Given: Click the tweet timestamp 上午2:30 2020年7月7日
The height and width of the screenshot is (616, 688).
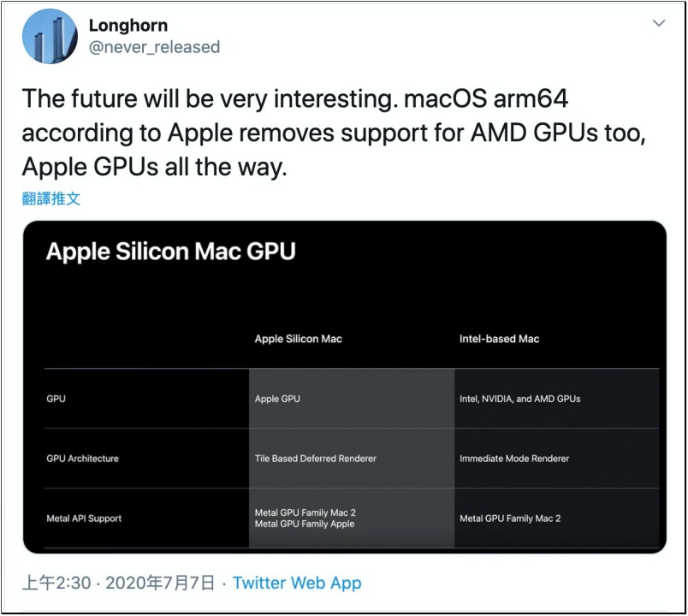Looking at the screenshot, I should (118, 583).
